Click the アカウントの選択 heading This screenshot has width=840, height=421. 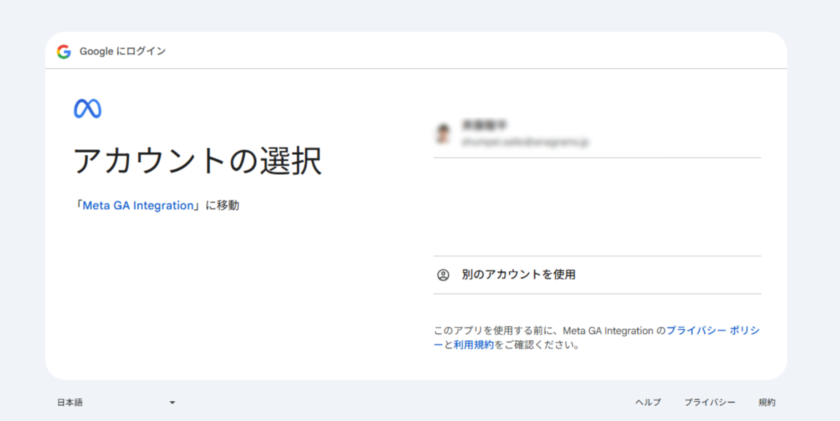(197, 160)
